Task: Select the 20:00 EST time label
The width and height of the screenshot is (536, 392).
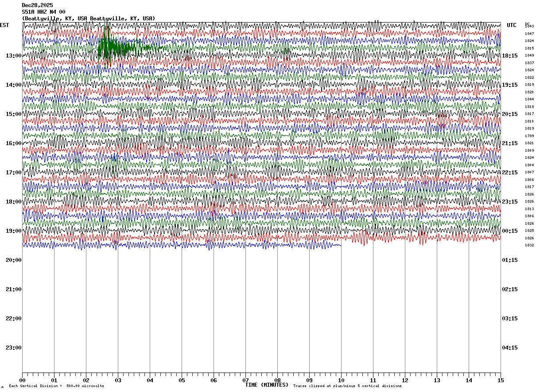Action: pos(14,260)
